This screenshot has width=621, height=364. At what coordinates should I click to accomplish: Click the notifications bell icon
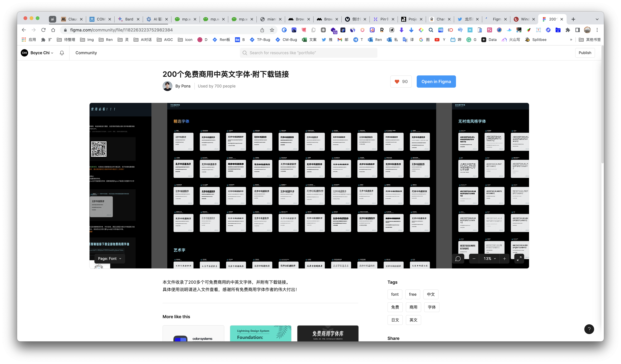pos(62,53)
